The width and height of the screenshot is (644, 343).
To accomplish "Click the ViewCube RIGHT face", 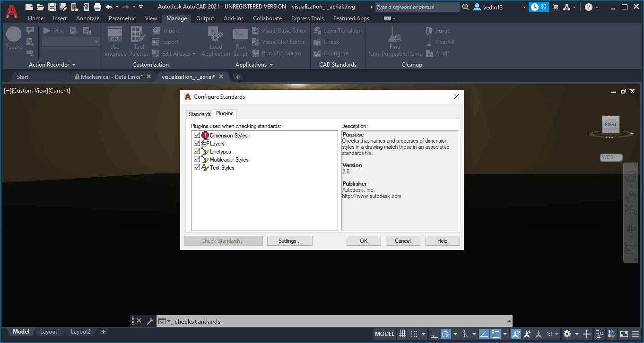I will click(611, 124).
